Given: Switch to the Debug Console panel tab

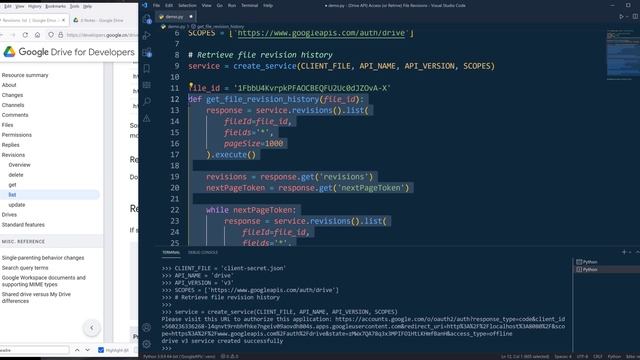Looking at the screenshot, I should [x=203, y=252].
